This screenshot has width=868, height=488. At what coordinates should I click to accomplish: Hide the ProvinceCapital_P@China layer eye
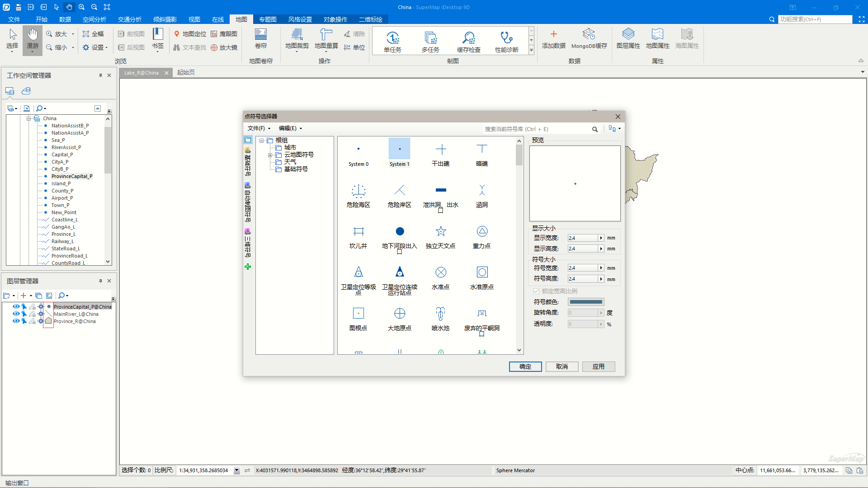(x=16, y=306)
